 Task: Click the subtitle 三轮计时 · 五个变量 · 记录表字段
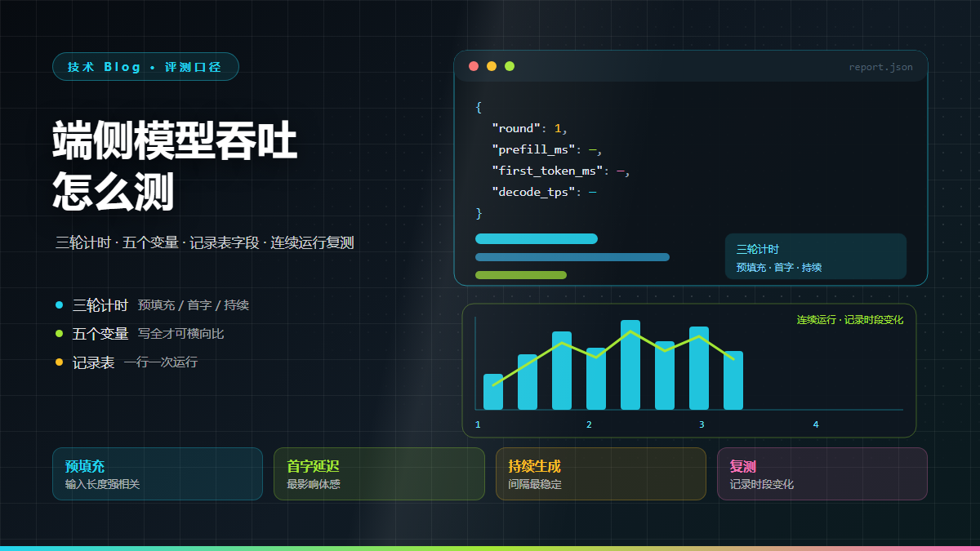point(158,242)
